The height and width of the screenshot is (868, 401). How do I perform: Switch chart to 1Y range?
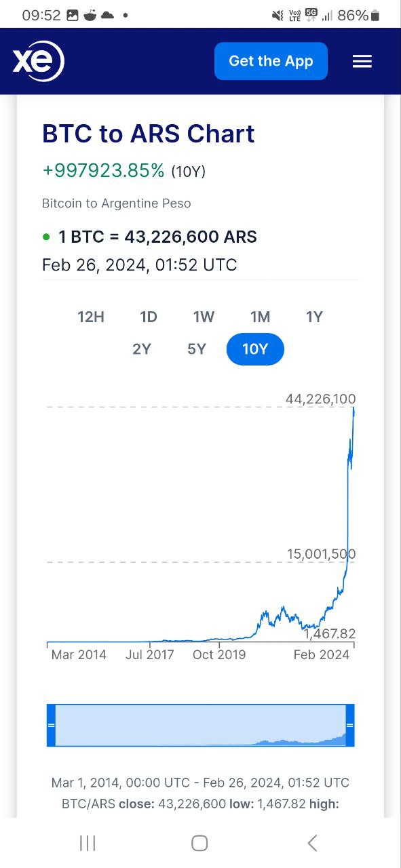[314, 317]
